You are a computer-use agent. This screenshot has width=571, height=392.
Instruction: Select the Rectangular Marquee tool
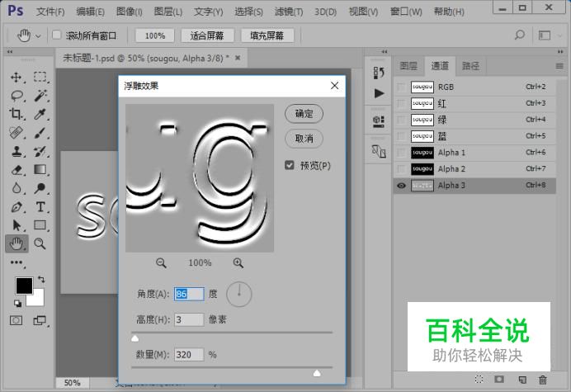click(40, 77)
